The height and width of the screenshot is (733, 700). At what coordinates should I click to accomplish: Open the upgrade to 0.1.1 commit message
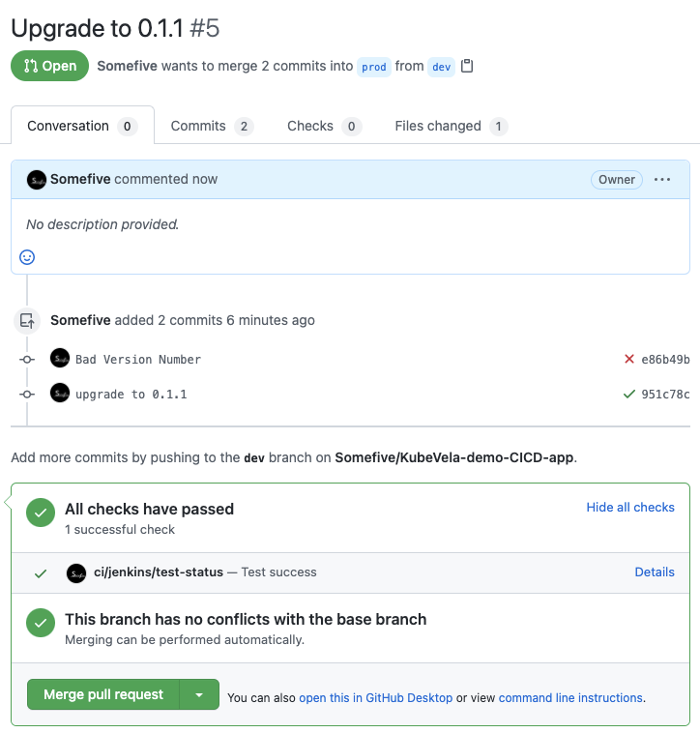[131, 395]
